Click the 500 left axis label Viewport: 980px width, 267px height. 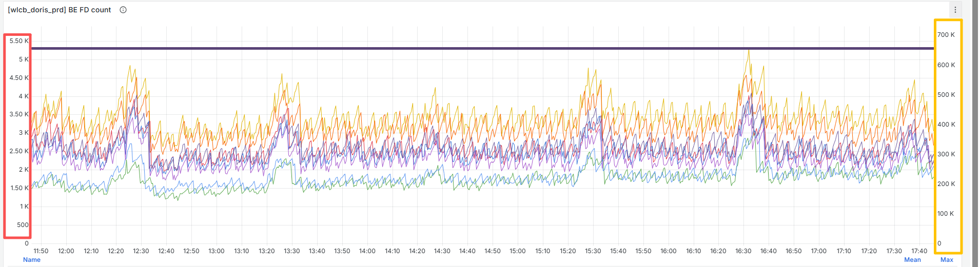(23, 225)
